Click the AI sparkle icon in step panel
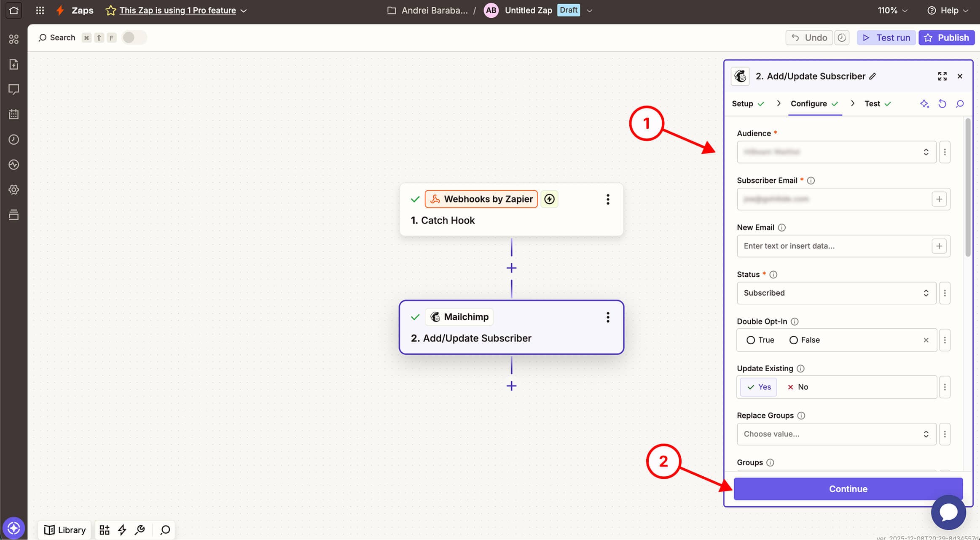The height and width of the screenshot is (540, 980). (x=924, y=104)
